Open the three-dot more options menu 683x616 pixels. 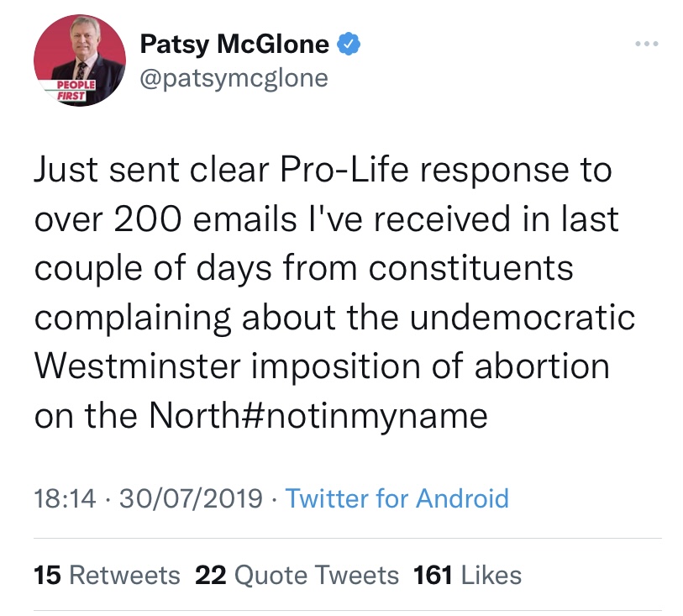[x=646, y=44]
